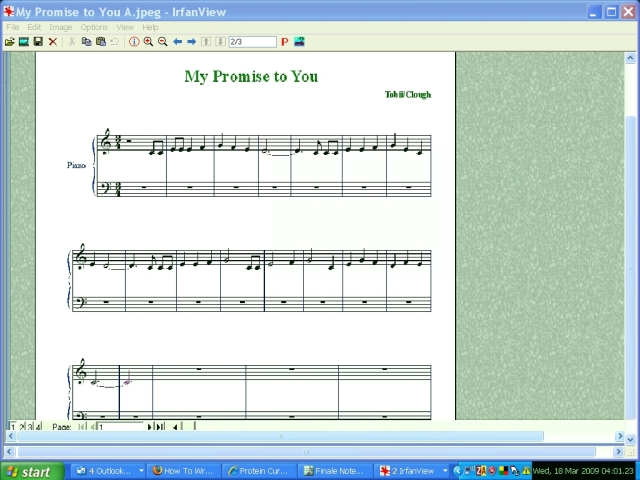Image resolution: width=640 pixels, height=480 pixels.
Task: Click the Copy icon in toolbar
Action: [x=86, y=42]
